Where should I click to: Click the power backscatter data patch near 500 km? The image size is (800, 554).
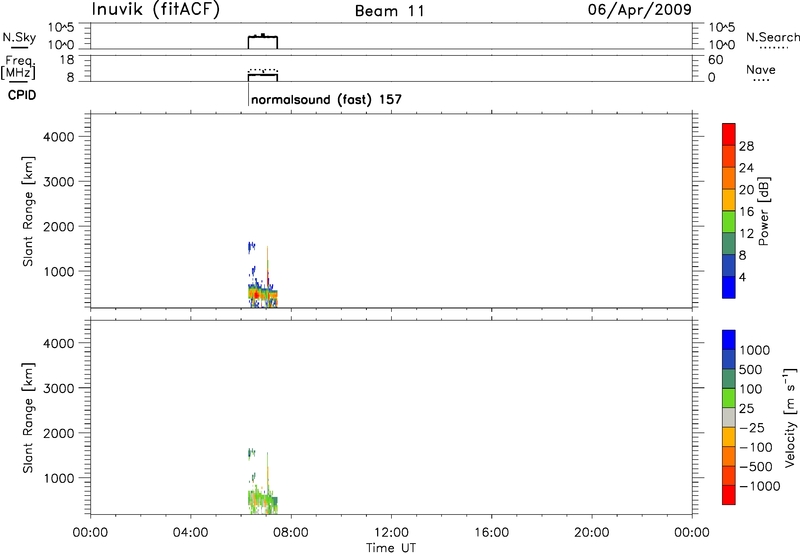click(262, 294)
